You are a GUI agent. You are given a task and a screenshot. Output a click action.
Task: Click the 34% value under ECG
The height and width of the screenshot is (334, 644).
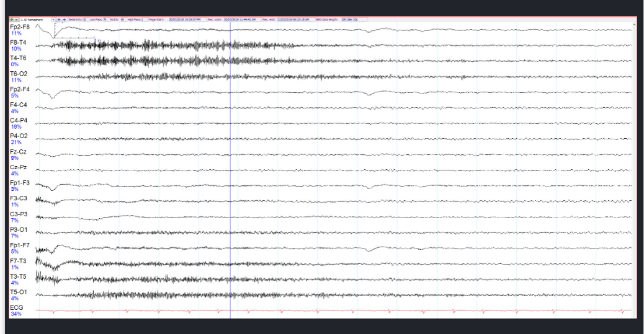[x=16, y=314]
